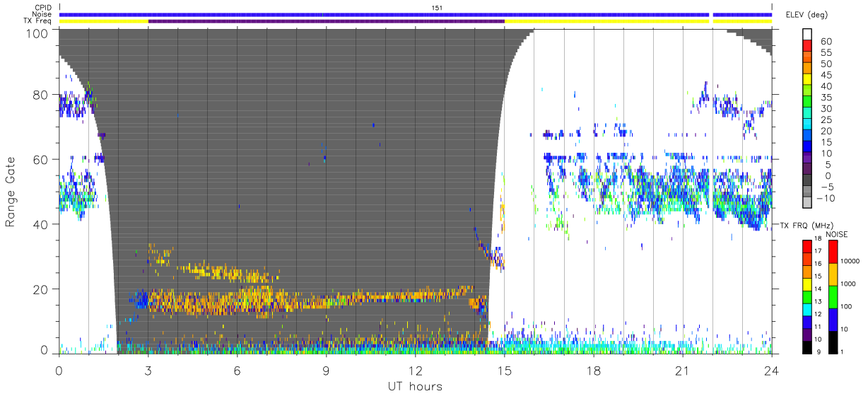Image resolution: width=868 pixels, height=401 pixels.
Task: Select the '1000' label on the NOISE colorbar
Action: (x=849, y=284)
